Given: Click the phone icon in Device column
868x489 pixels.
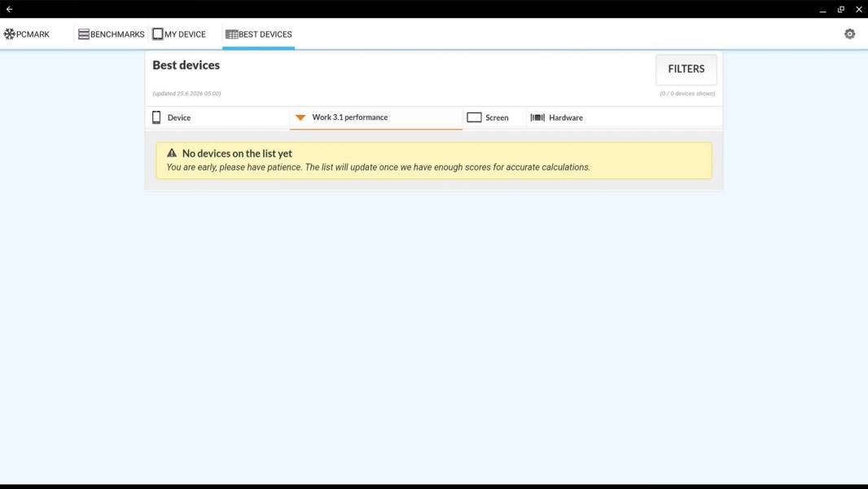Looking at the screenshot, I should tap(156, 117).
